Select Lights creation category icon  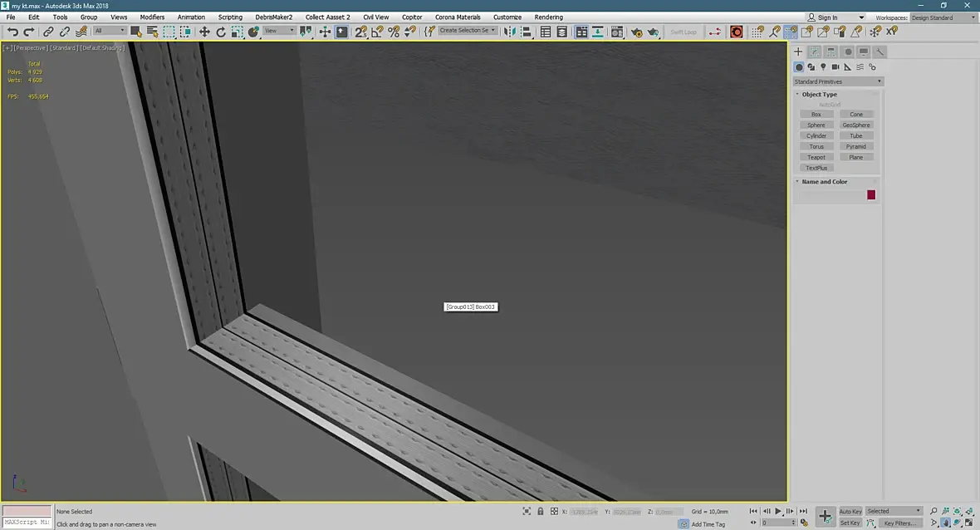tap(823, 67)
